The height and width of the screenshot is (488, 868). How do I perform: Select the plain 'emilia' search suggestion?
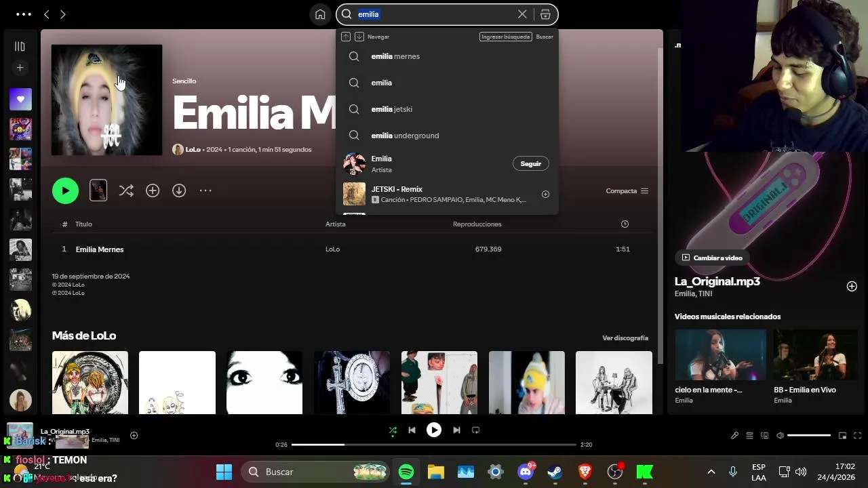(x=447, y=83)
